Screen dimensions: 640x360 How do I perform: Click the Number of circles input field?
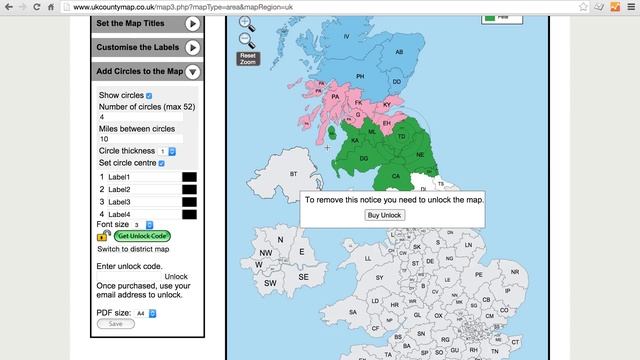140,117
